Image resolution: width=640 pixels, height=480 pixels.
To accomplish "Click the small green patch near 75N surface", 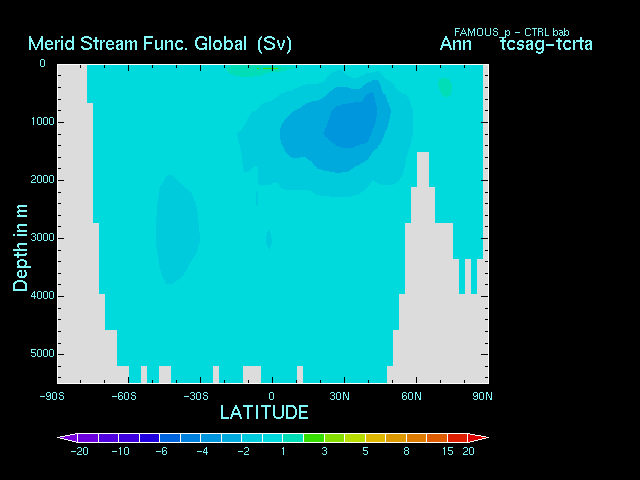I will pyautogui.click(x=445, y=87).
